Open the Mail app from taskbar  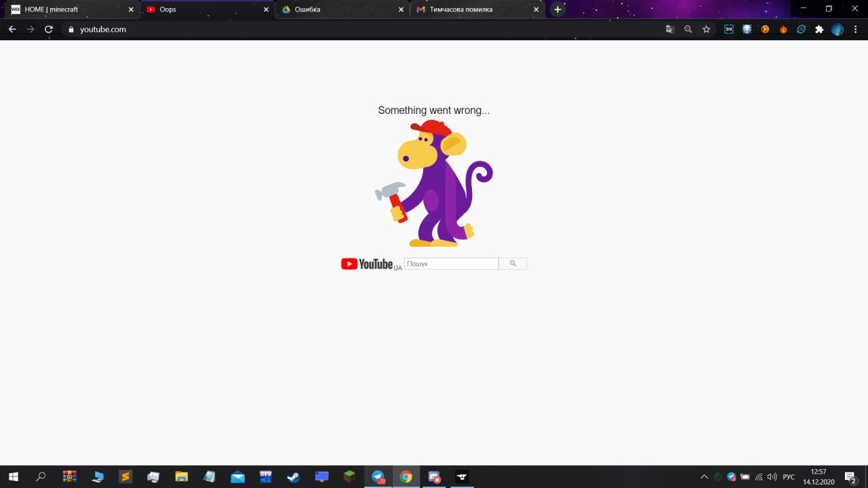click(x=237, y=477)
